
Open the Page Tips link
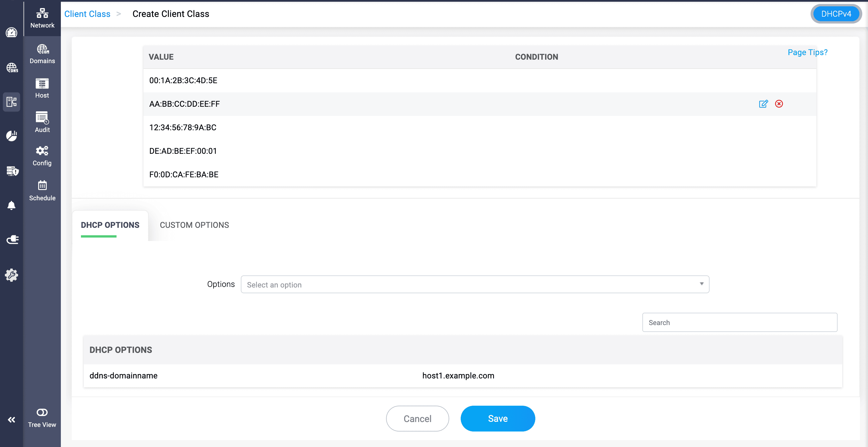pos(807,52)
